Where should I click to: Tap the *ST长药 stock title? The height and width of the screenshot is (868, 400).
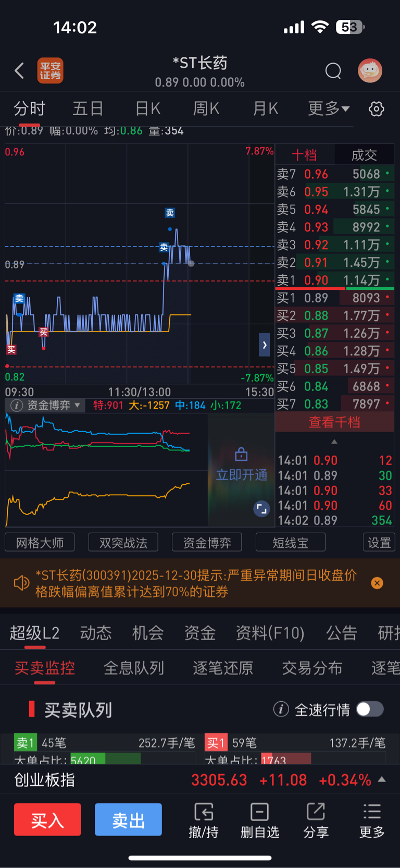[200, 63]
